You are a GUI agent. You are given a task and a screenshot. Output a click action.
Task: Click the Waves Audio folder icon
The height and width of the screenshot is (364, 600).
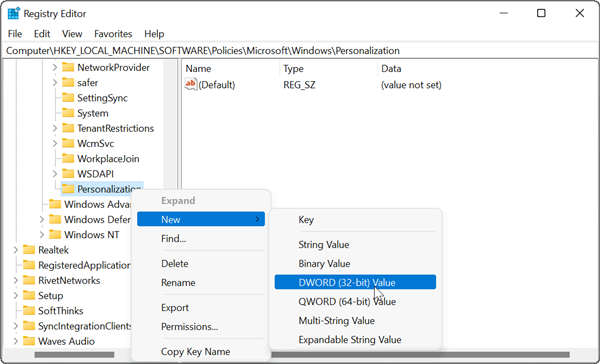point(29,341)
